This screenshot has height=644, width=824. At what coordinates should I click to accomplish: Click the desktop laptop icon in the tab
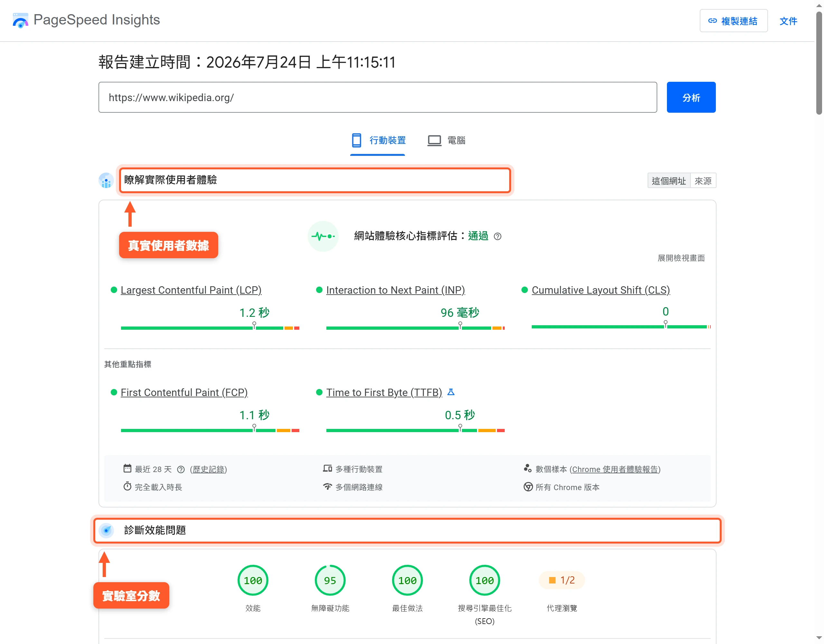pyautogui.click(x=434, y=140)
